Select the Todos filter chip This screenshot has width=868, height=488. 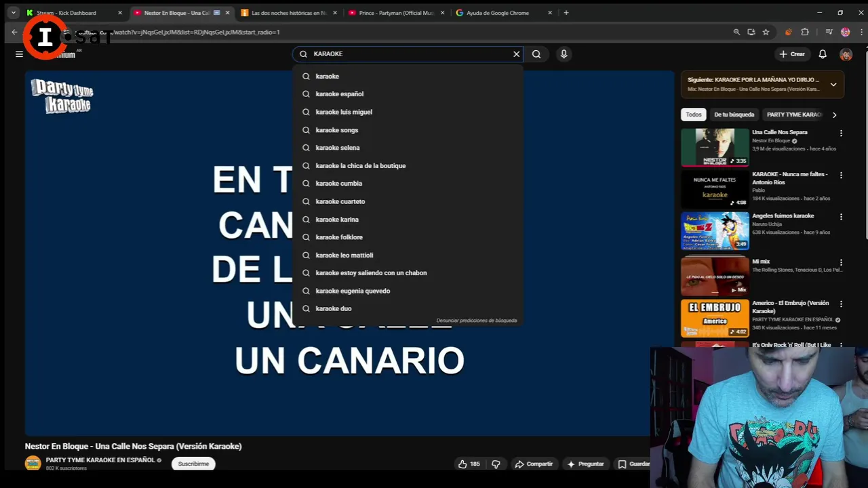[x=694, y=115]
